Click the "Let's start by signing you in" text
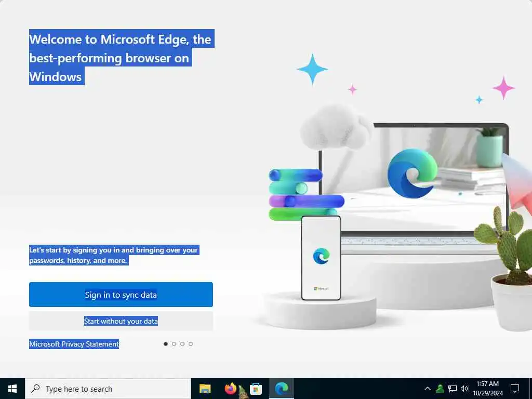The width and height of the screenshot is (532, 399). click(114, 255)
